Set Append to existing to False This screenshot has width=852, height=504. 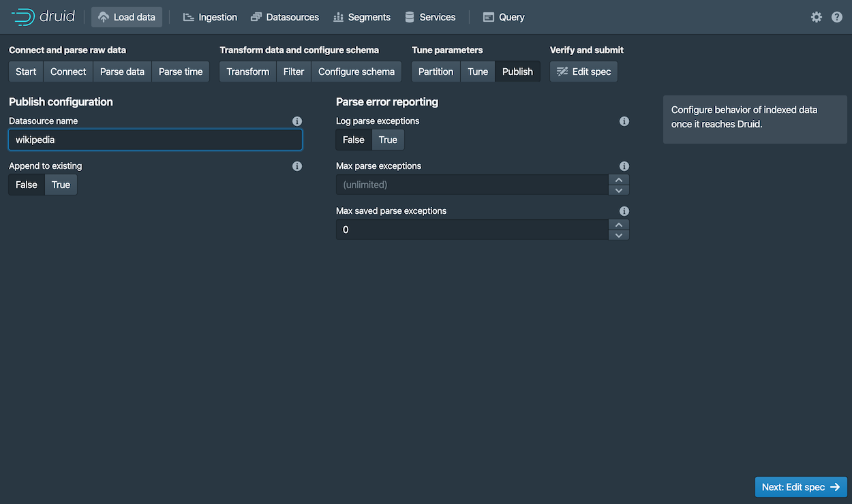pos(26,184)
